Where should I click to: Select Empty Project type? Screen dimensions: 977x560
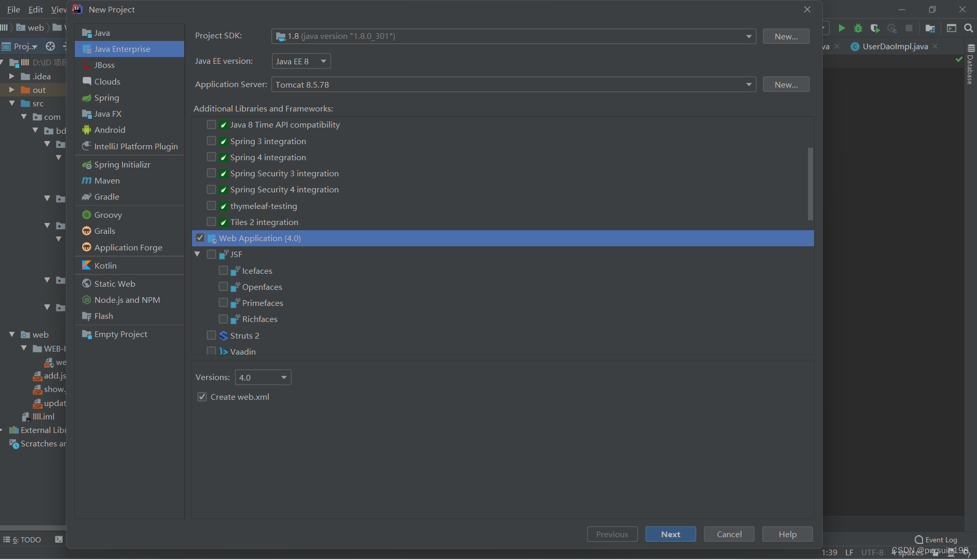pyautogui.click(x=129, y=334)
